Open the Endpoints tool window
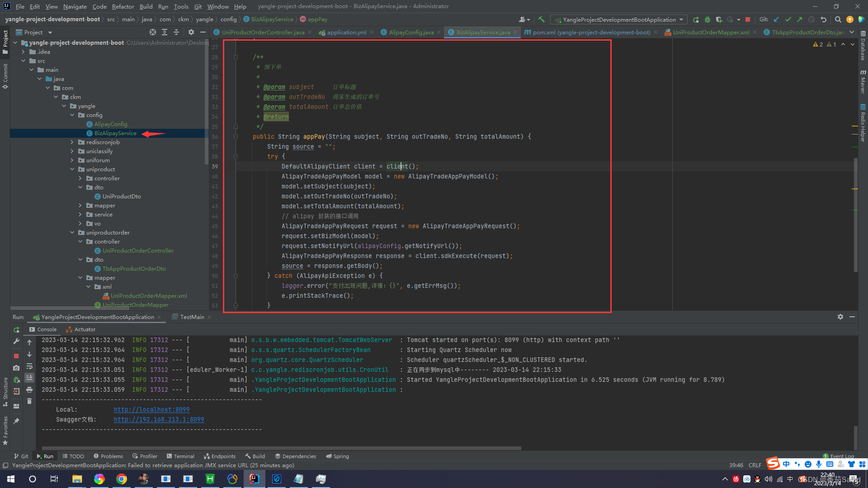Image resolution: width=868 pixels, height=488 pixels. pos(219,456)
